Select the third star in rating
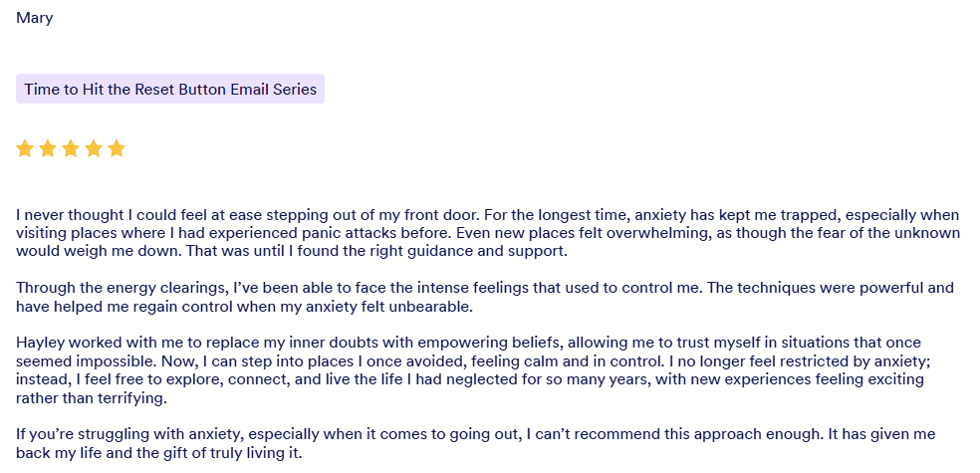 71,149
